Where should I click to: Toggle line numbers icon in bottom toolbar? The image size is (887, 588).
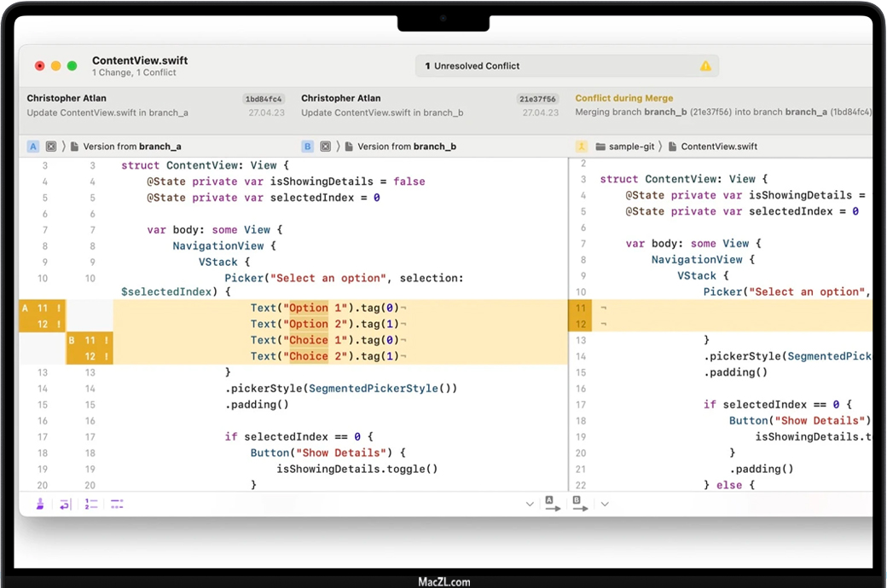[x=91, y=504]
